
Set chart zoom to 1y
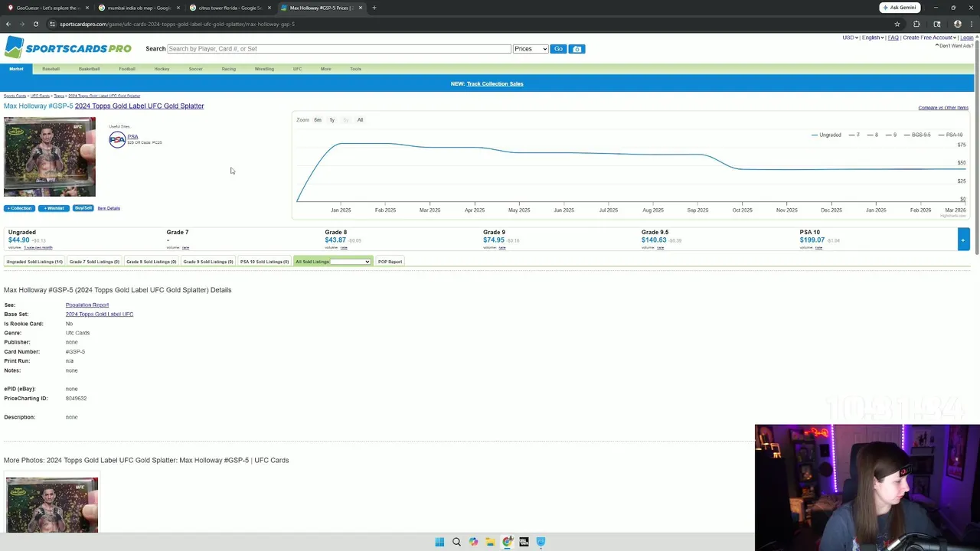coord(332,120)
